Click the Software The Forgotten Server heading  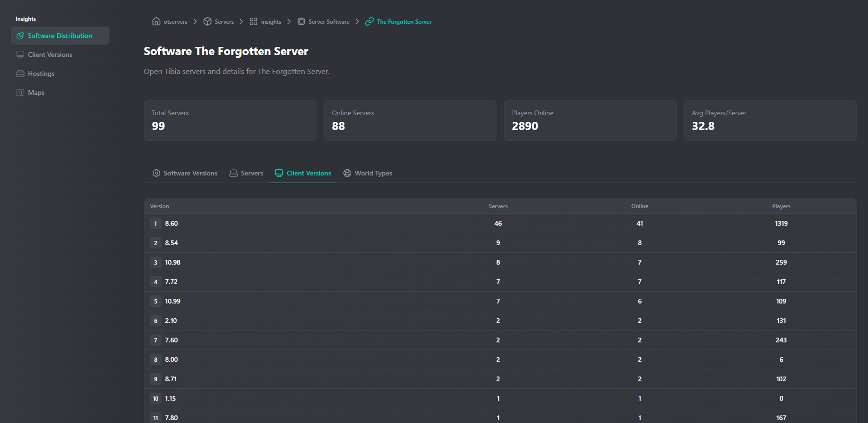coord(226,51)
